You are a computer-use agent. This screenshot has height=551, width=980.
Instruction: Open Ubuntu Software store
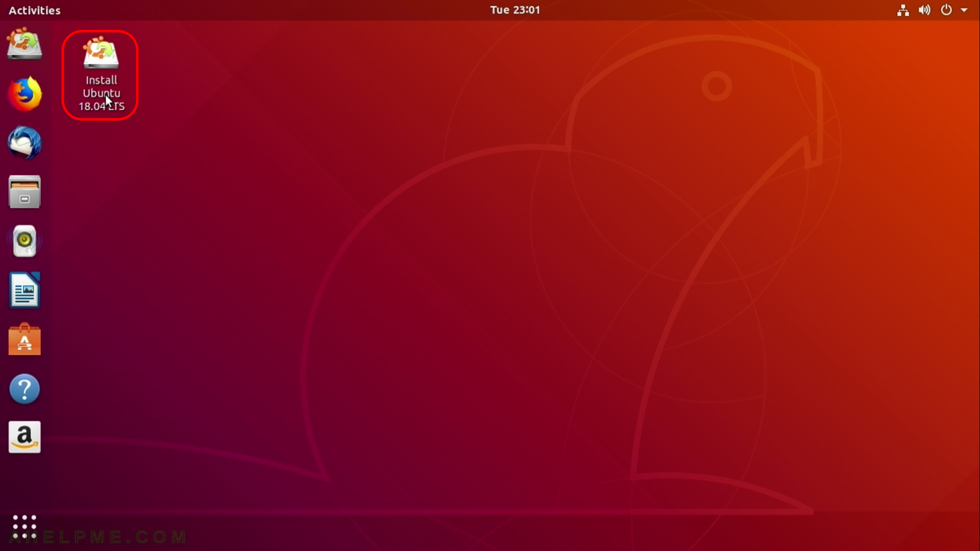tap(24, 339)
